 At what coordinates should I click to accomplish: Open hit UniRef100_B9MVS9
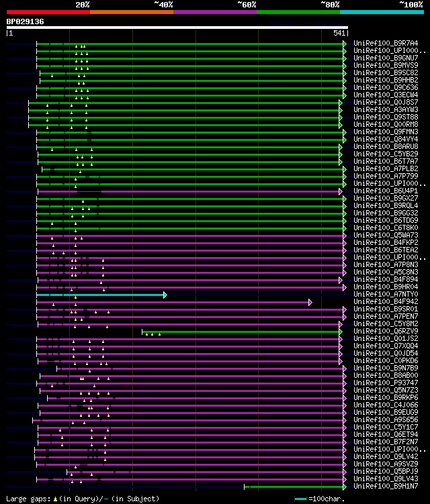386,65
